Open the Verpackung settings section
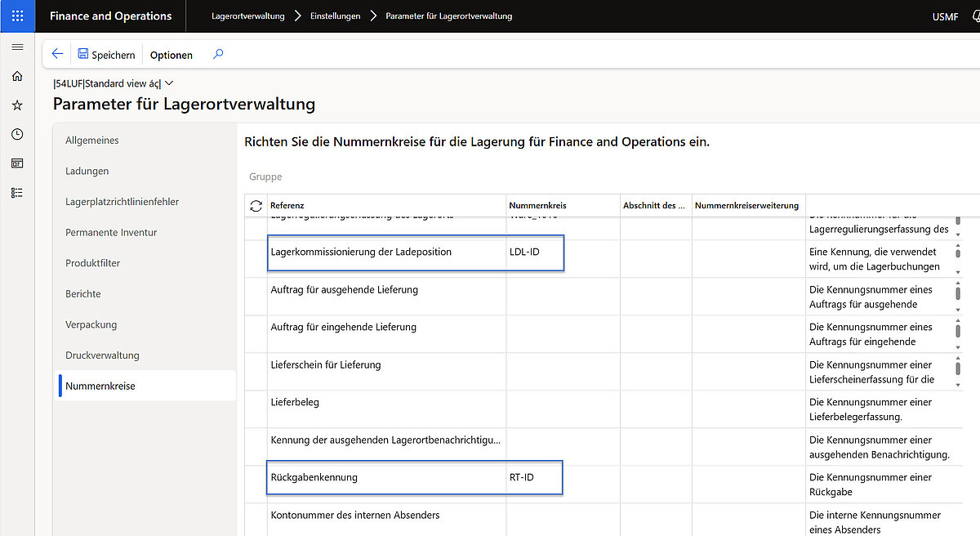980x536 pixels. pyautogui.click(x=90, y=324)
